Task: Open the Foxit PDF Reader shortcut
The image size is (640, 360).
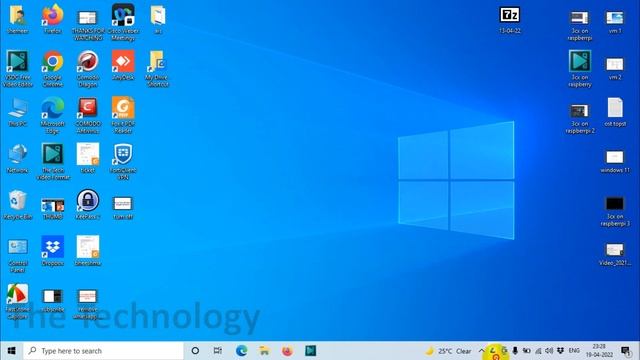Action: coord(123,115)
